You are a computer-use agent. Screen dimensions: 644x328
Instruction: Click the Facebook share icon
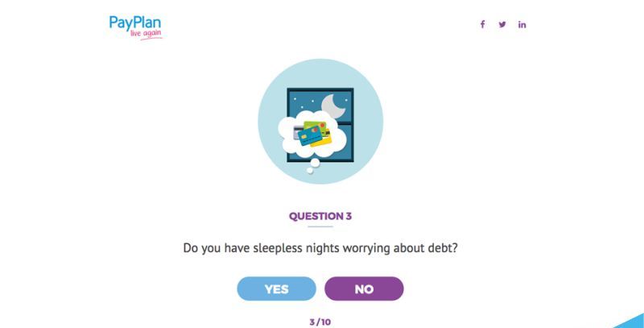tap(483, 24)
